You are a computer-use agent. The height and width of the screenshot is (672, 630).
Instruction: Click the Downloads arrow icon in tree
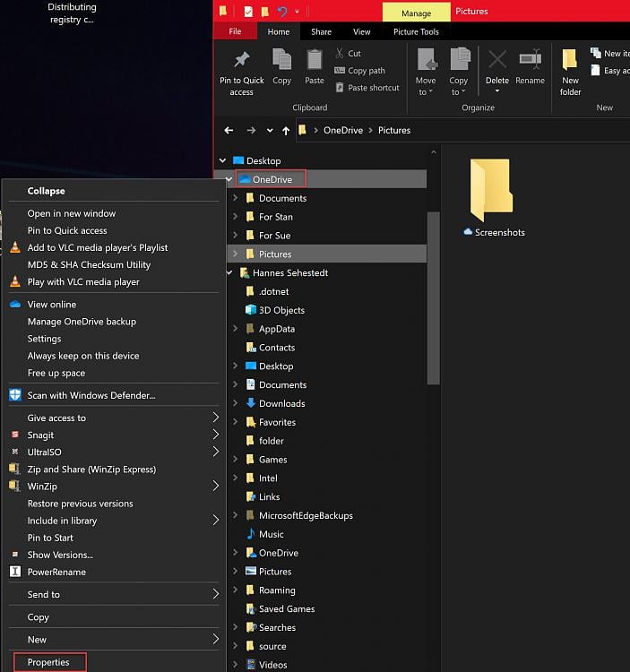coord(251,403)
